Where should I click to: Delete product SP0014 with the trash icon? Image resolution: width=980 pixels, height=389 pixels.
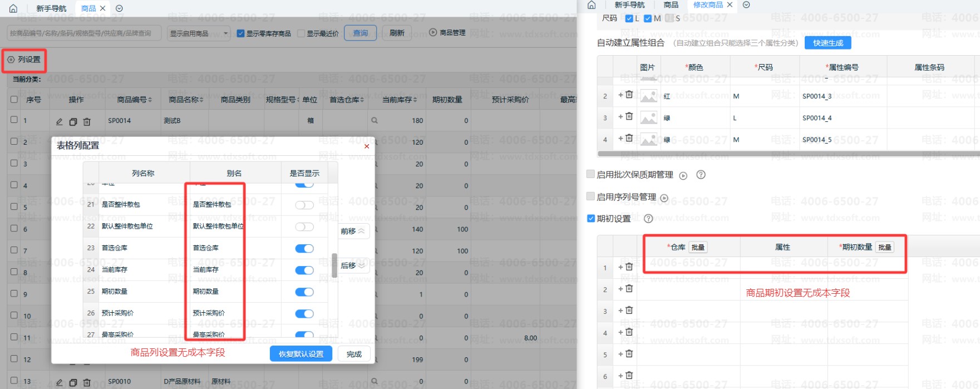[x=87, y=121]
